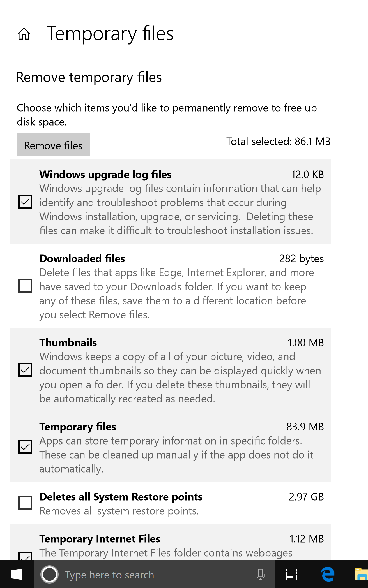
Task: Uncheck the Thumbnails checkbox
Action: coord(25,370)
